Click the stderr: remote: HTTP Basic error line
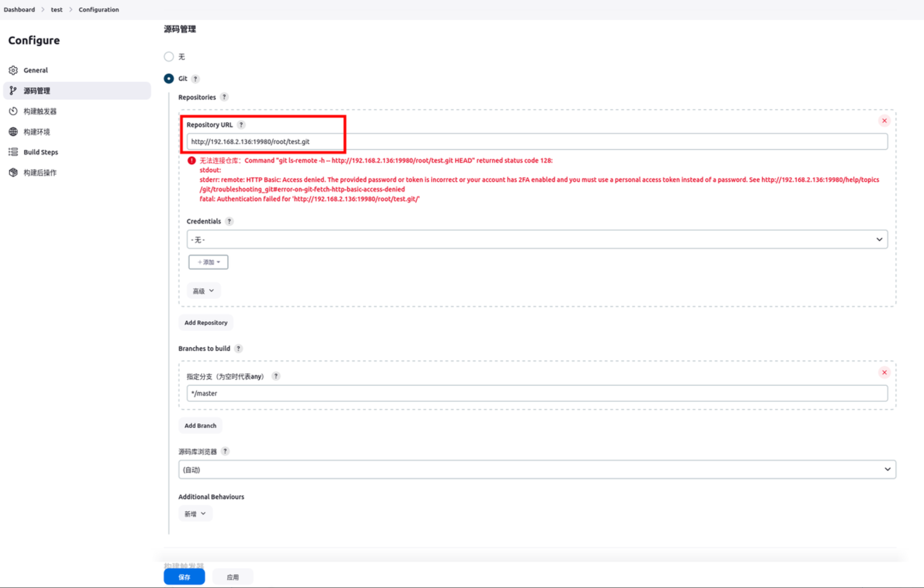Screen dimensions: 924x588 pos(539,184)
